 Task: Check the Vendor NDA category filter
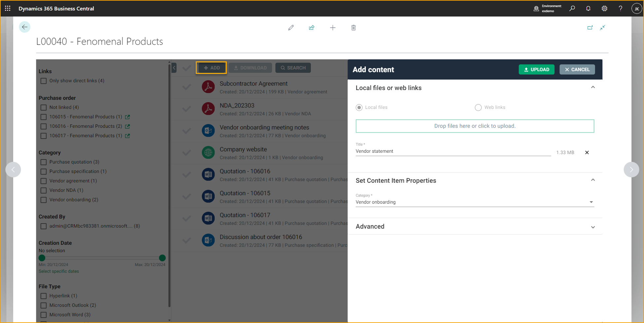pos(44,190)
